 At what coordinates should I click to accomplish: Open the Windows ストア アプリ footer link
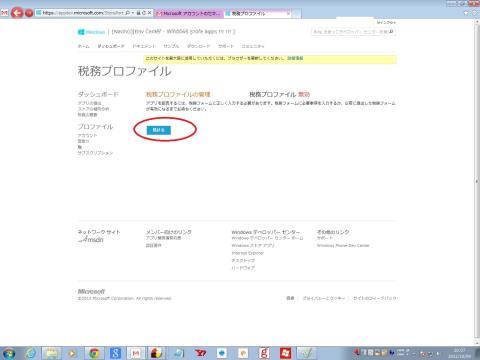[253, 245]
